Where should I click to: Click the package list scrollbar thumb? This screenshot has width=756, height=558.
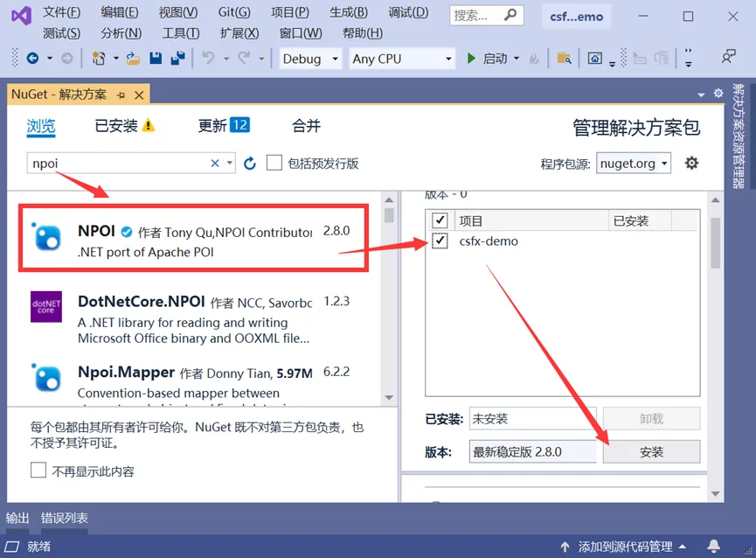click(x=389, y=214)
